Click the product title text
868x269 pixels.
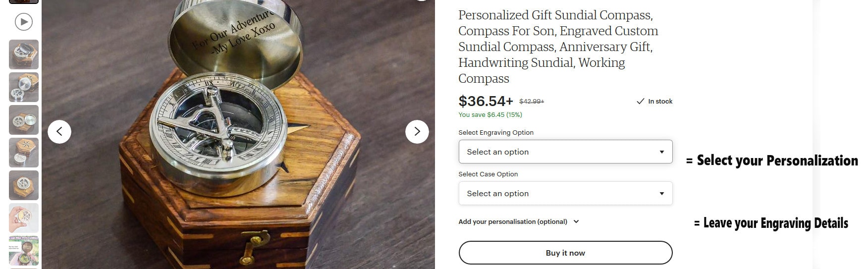click(558, 47)
